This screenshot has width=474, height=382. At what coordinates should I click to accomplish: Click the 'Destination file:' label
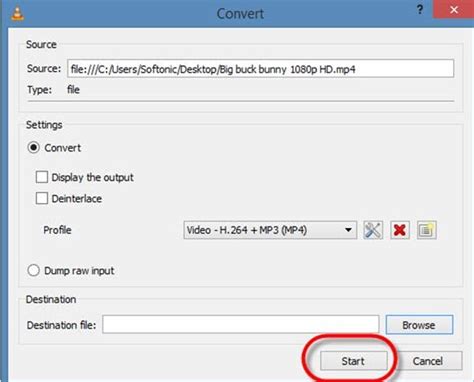pyautogui.click(x=61, y=325)
